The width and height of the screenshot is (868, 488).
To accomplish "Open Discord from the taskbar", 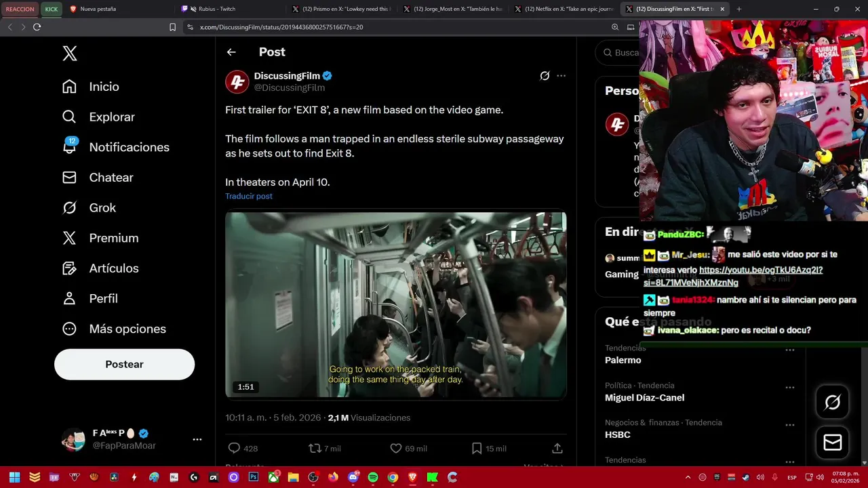I will coord(353,477).
